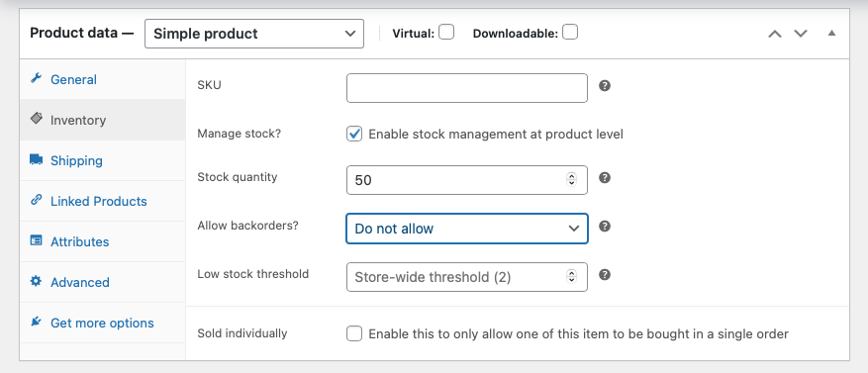
Task: Click the General wrench icon
Action: (36, 78)
